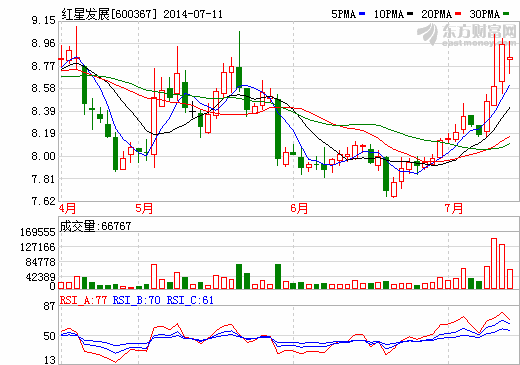The image size is (520, 365).
Task: Click the 50 RSI axis label
Action: click(50, 336)
